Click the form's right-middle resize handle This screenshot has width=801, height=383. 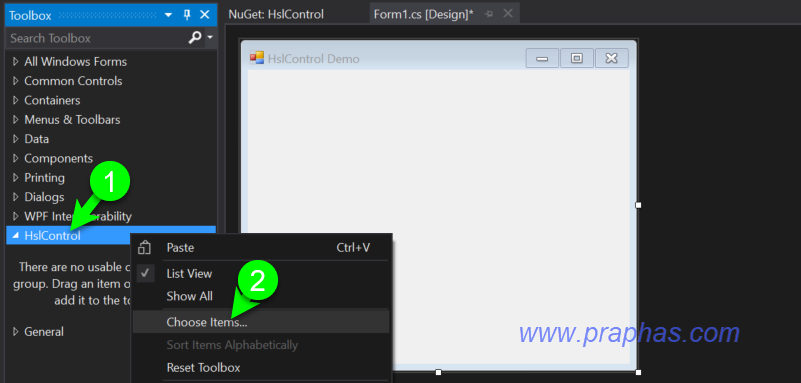pyautogui.click(x=638, y=205)
